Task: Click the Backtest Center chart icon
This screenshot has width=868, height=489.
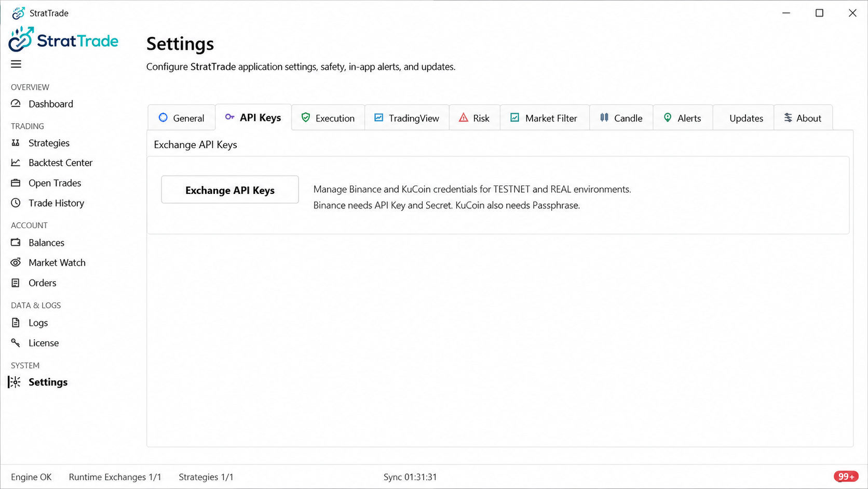Action: [16, 163]
